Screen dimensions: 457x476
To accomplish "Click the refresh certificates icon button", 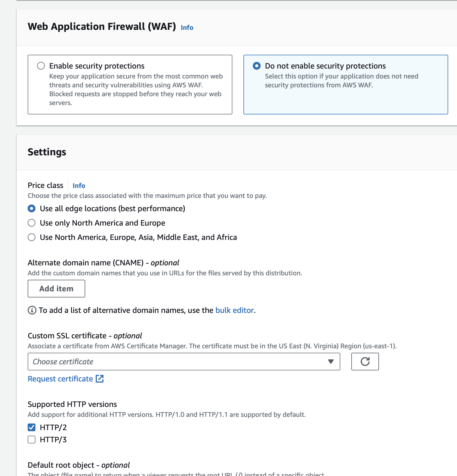I will click(x=365, y=362).
